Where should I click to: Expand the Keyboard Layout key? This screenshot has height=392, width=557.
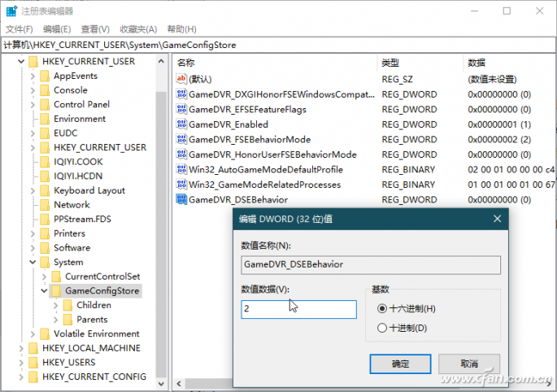[33, 190]
